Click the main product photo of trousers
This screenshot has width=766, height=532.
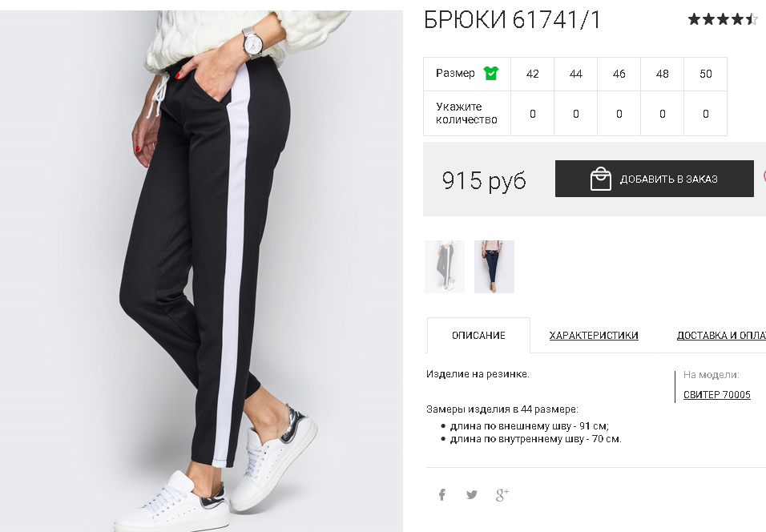(x=201, y=271)
